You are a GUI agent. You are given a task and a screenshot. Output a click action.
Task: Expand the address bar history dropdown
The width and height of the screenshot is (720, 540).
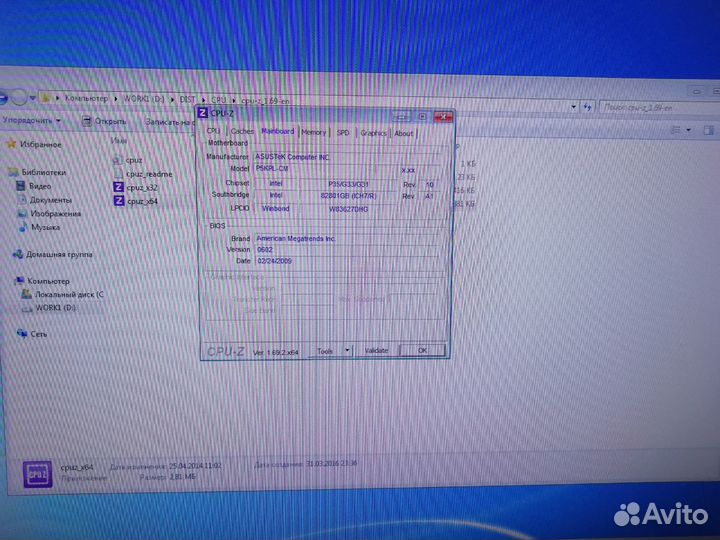(x=574, y=107)
